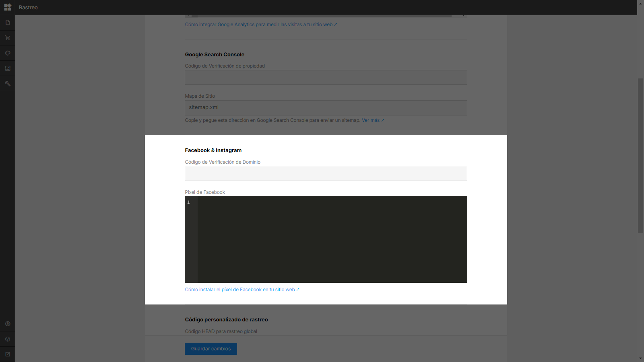Click line number 1 in the editor gutter

[188, 202]
